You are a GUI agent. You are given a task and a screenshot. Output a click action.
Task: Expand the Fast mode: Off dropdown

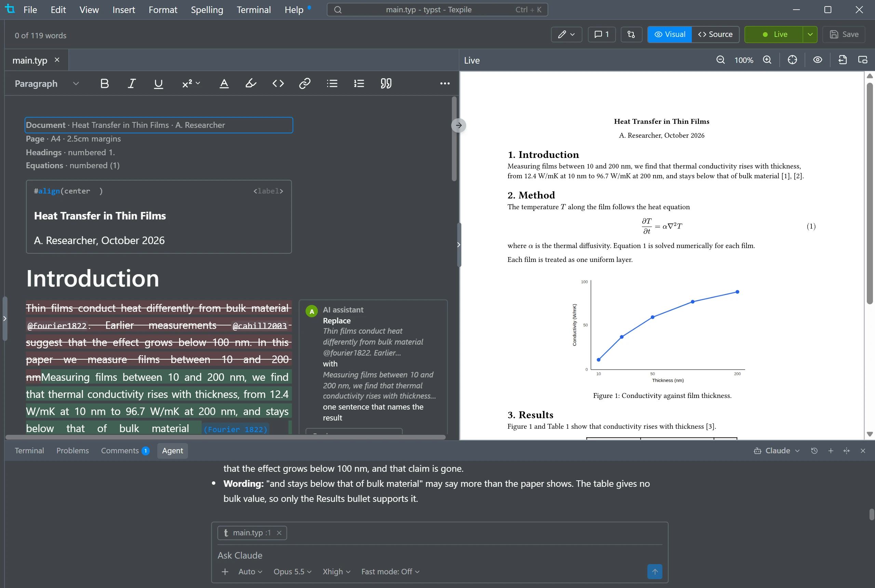[x=390, y=572]
